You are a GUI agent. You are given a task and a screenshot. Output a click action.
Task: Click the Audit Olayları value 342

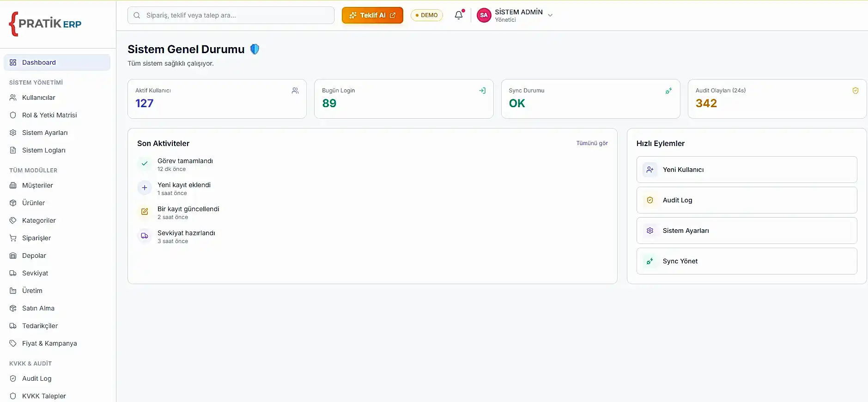[706, 104]
